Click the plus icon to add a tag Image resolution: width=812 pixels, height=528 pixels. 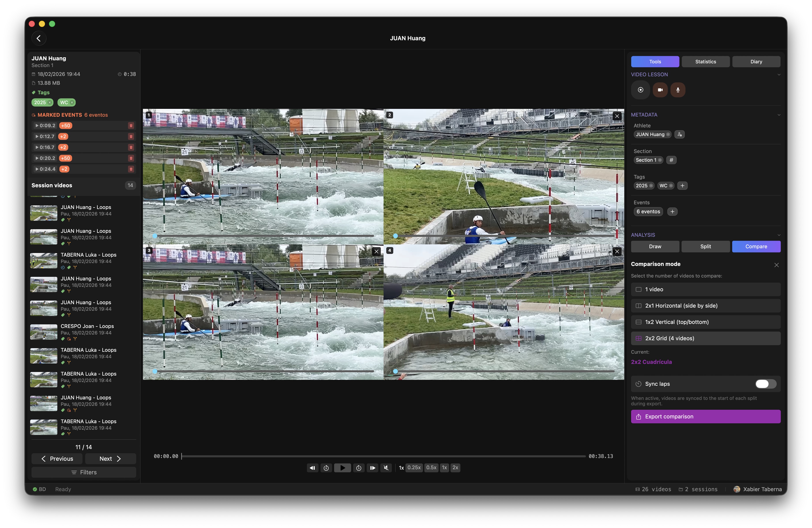tap(682, 185)
